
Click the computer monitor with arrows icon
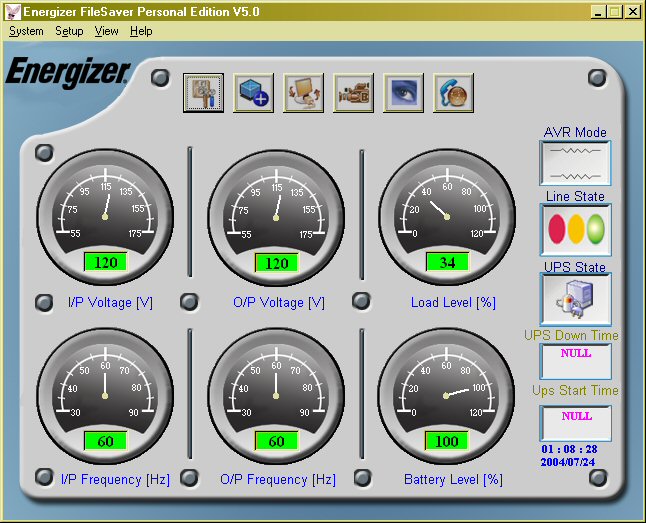click(x=304, y=93)
